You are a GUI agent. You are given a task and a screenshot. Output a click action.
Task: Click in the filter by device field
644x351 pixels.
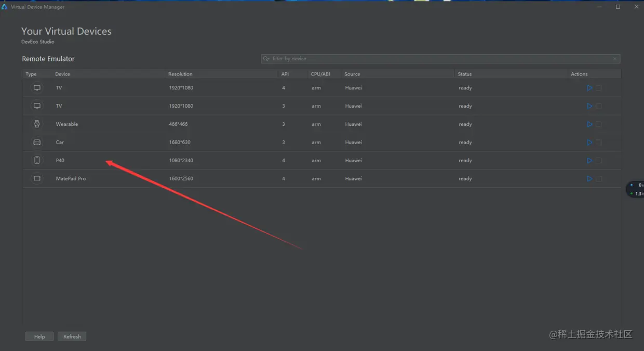pos(440,59)
